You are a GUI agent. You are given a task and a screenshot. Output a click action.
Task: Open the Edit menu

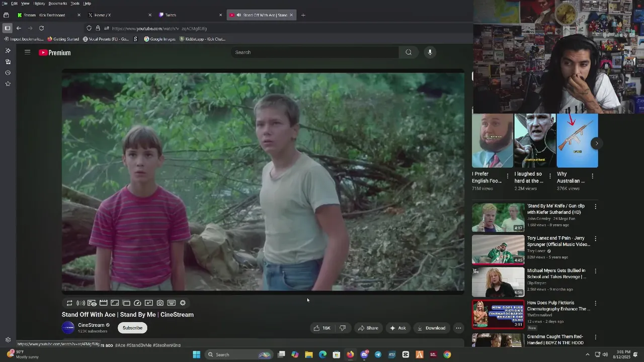(14, 3)
